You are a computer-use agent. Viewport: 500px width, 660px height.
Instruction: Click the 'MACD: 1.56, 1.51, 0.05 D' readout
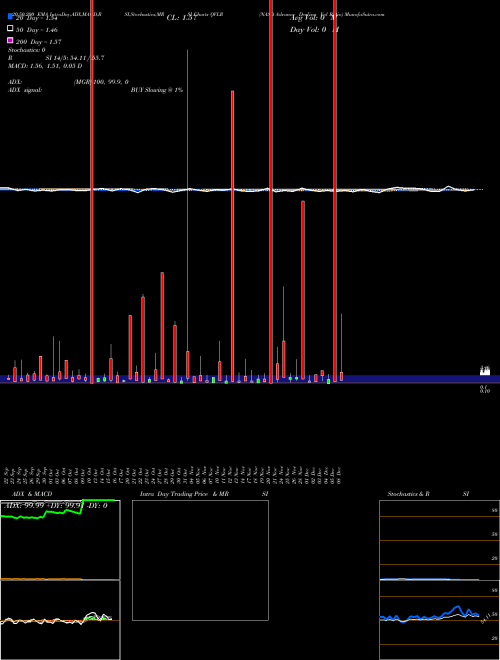pyautogui.click(x=45, y=66)
